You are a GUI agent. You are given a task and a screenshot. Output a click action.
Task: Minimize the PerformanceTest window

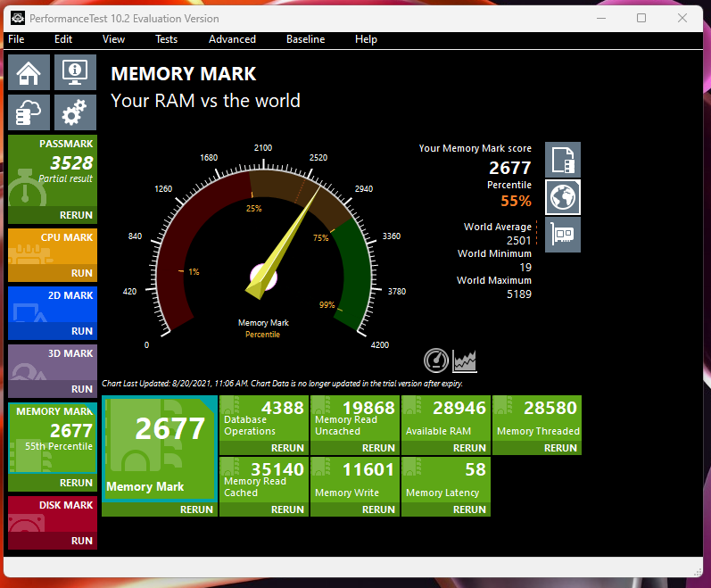point(601,18)
